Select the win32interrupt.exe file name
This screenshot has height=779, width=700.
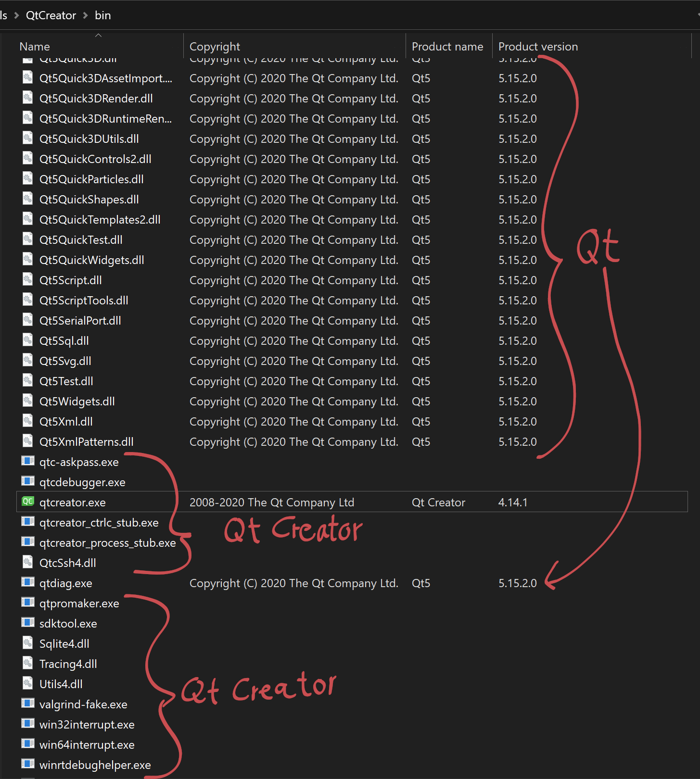coord(87,724)
